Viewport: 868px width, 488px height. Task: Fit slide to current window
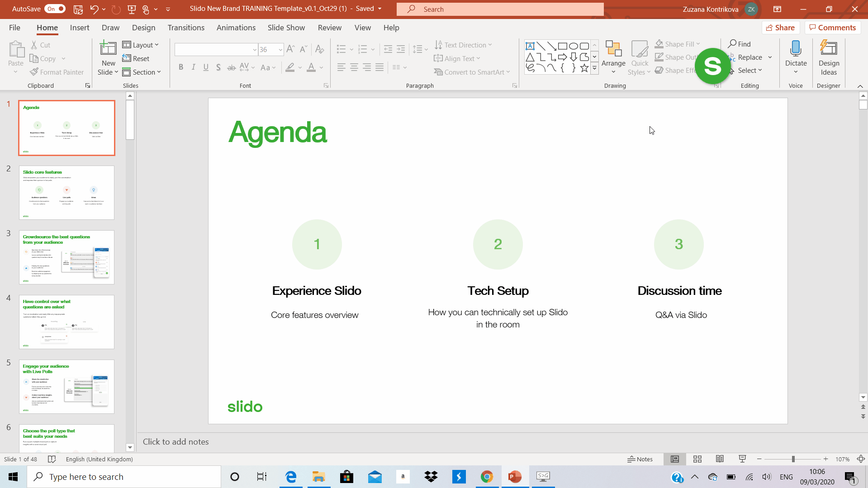tap(861, 459)
